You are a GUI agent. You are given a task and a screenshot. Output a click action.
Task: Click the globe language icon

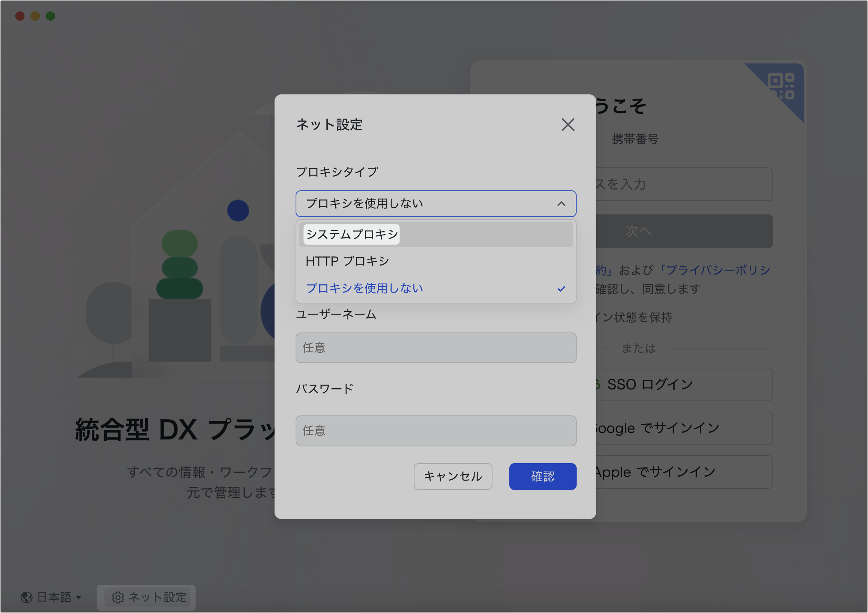click(26, 597)
